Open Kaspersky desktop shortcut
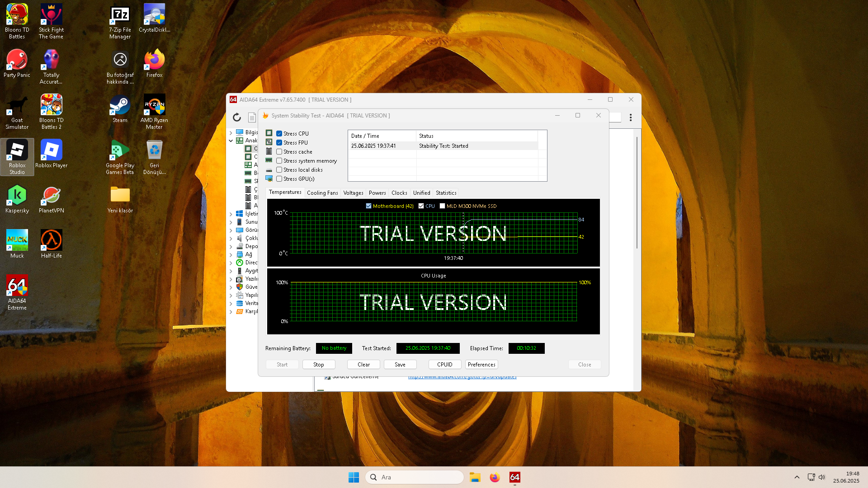Image resolution: width=868 pixels, height=488 pixels. pyautogui.click(x=17, y=199)
